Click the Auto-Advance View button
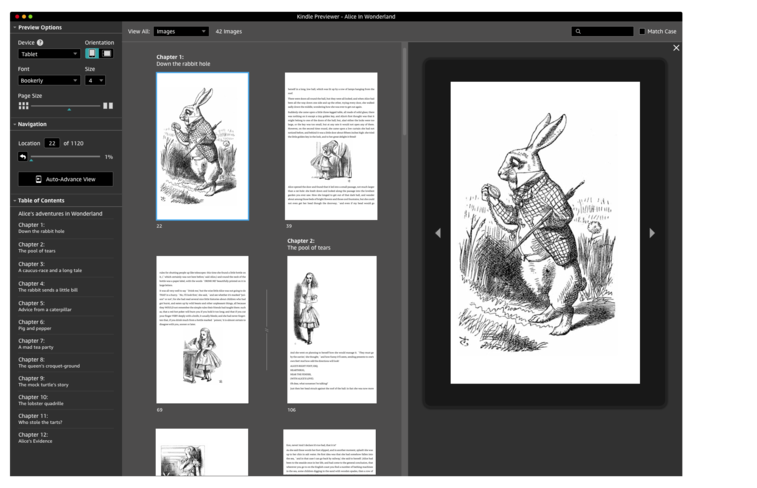The width and height of the screenshot is (757, 488). point(66,179)
